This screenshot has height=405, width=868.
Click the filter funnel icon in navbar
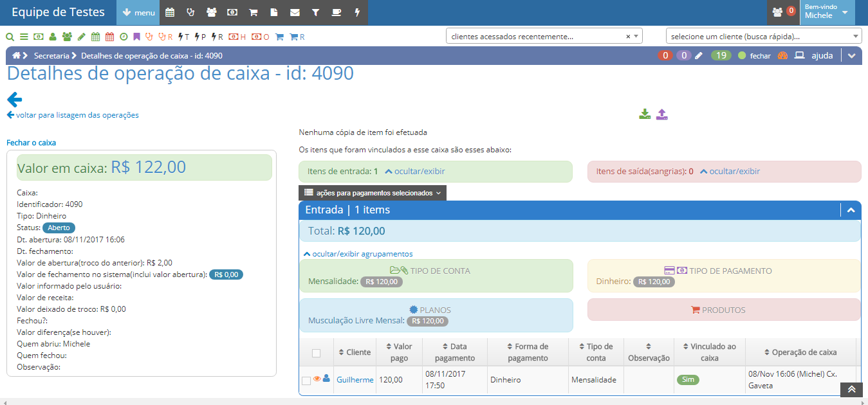click(315, 12)
